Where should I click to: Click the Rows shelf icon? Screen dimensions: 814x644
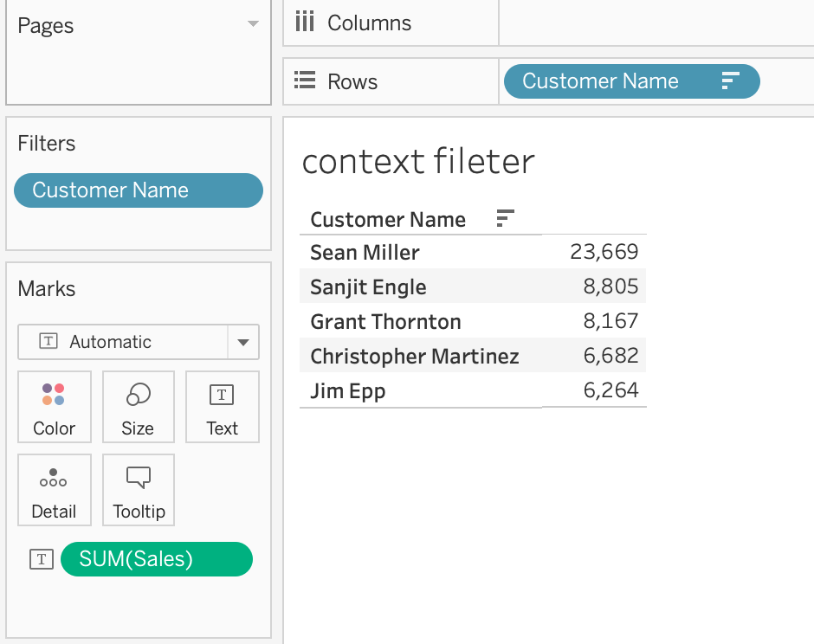[x=305, y=80]
